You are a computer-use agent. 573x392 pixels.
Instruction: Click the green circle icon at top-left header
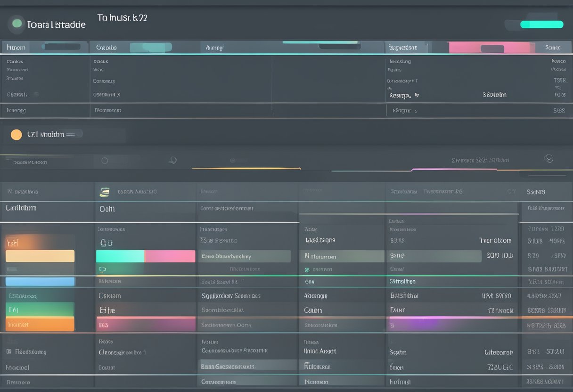click(17, 23)
